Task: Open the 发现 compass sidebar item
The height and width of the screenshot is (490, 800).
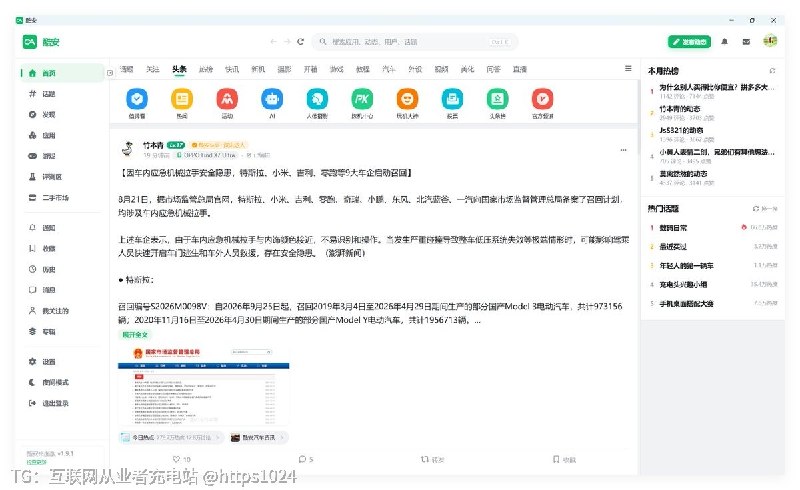Action: (x=60, y=114)
